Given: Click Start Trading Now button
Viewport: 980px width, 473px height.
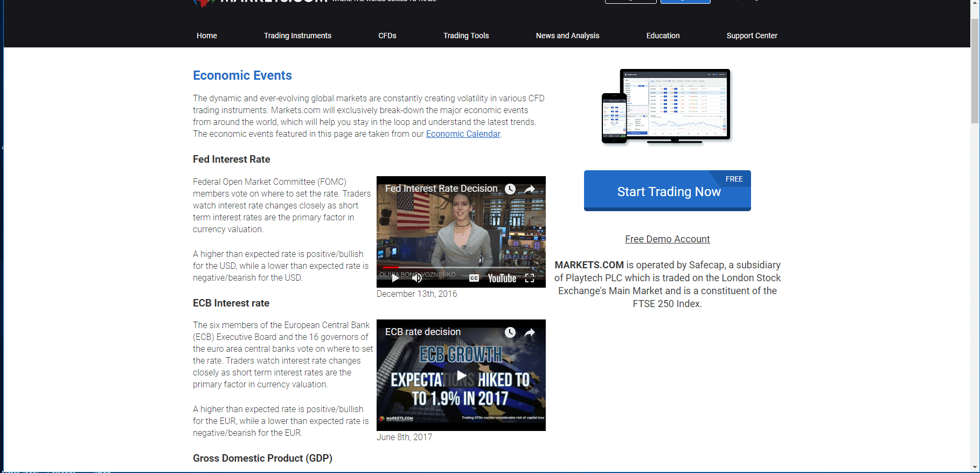Looking at the screenshot, I should point(668,191).
